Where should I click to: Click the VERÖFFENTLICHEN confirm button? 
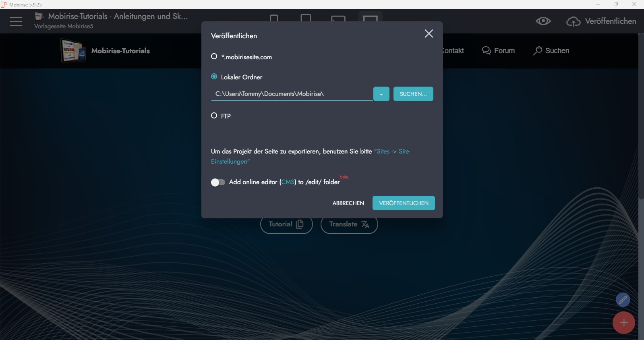click(x=404, y=203)
